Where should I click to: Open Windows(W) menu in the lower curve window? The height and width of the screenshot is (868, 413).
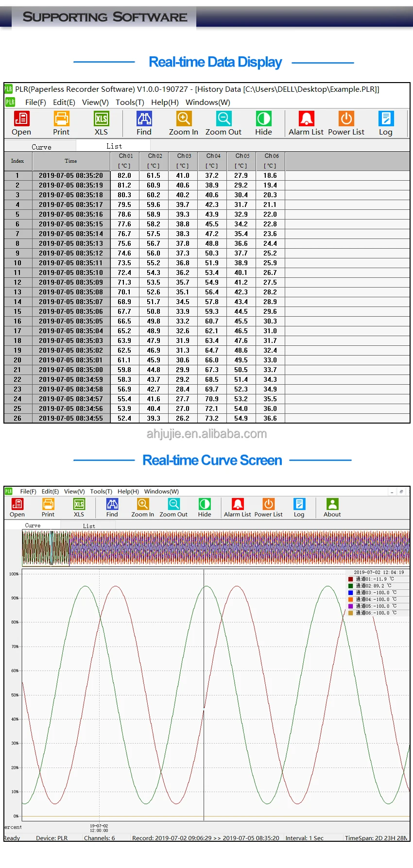(x=161, y=492)
